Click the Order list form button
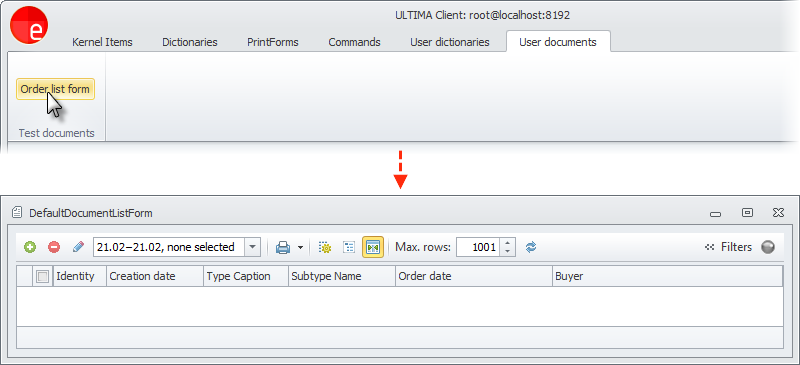Viewport: 800px width, 365px height. (x=55, y=89)
